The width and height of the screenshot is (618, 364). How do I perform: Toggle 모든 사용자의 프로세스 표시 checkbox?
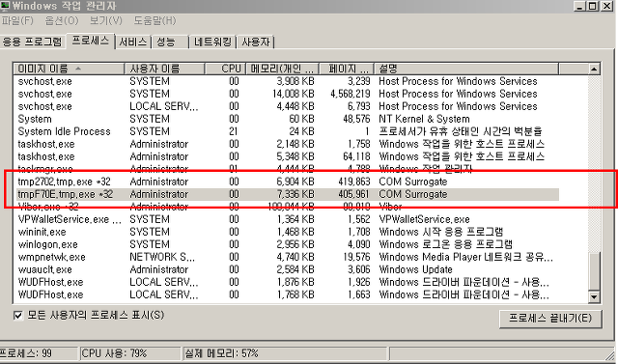pos(18,316)
